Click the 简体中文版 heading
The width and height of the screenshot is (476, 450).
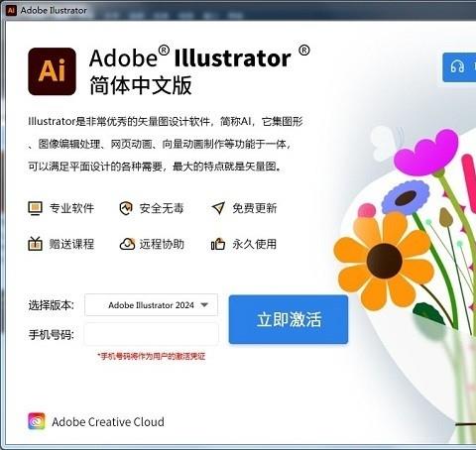click(141, 85)
